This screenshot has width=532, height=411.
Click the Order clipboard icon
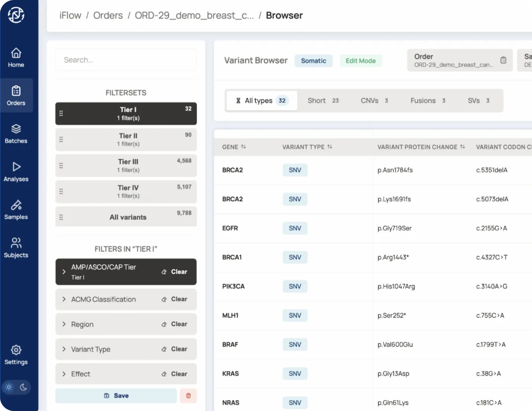[503, 60]
